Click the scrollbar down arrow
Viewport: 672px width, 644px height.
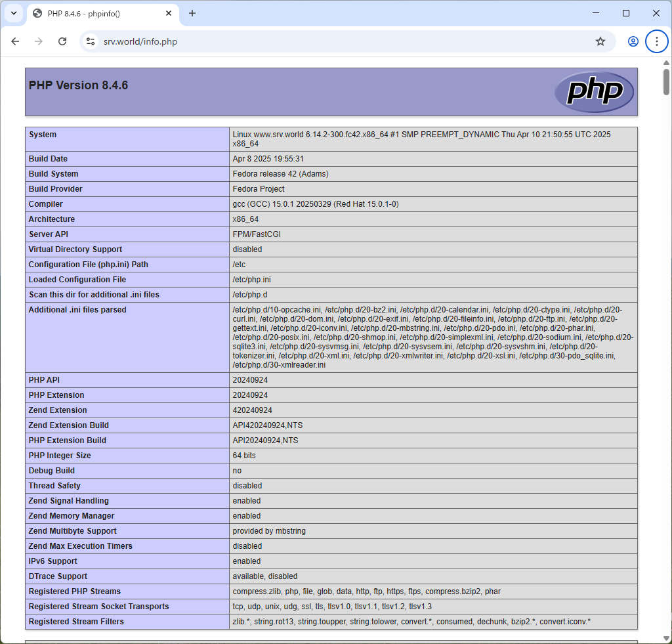(667, 639)
